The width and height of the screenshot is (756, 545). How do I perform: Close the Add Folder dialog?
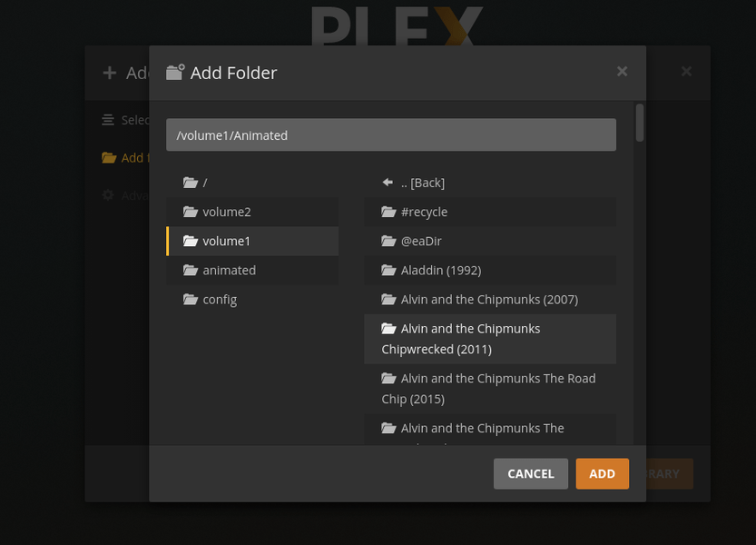(x=622, y=72)
